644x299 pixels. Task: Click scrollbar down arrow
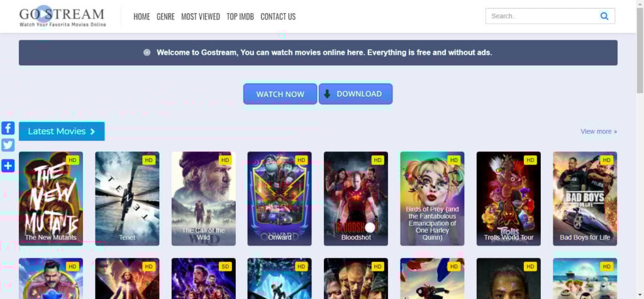[x=640, y=295]
